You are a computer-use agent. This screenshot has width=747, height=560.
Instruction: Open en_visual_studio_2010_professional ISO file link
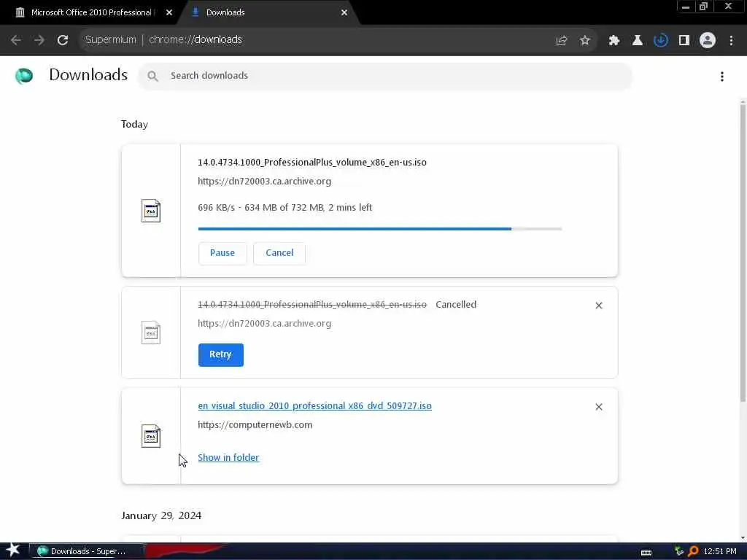[x=315, y=405]
